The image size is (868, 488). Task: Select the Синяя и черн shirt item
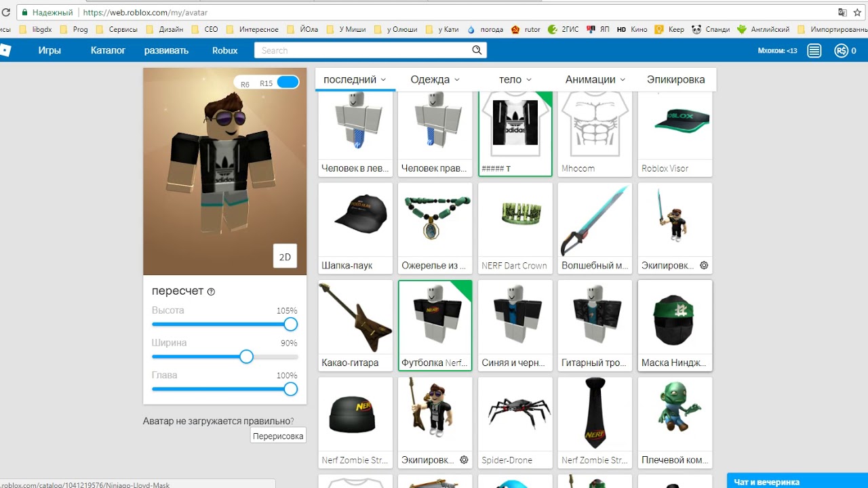(x=515, y=325)
